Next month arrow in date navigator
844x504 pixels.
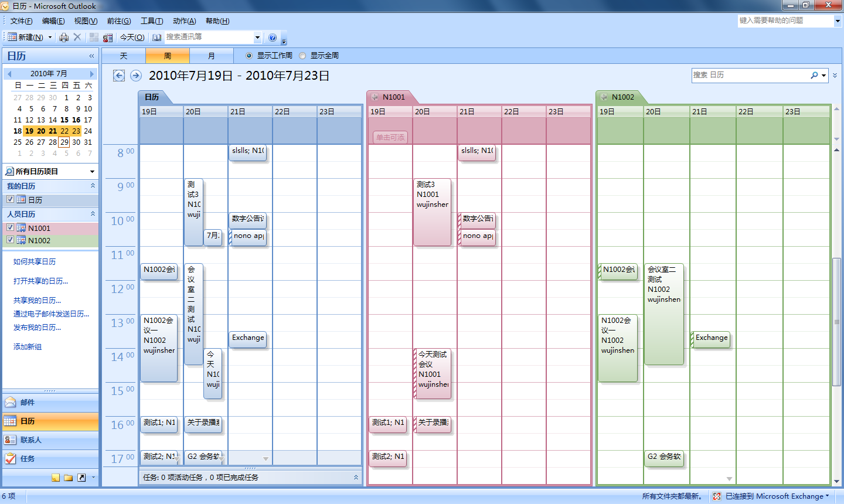pos(91,74)
